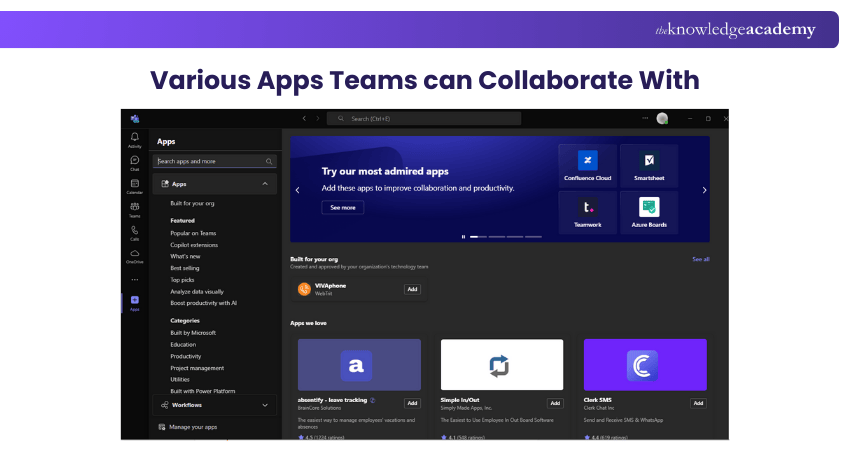Open Teamwork app tile
Screen dimensions: 850x450
click(x=588, y=212)
